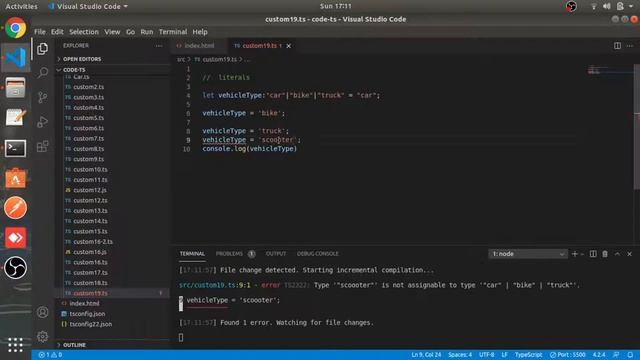
Task: Create a new terminal with plus icon
Action: (x=575, y=254)
